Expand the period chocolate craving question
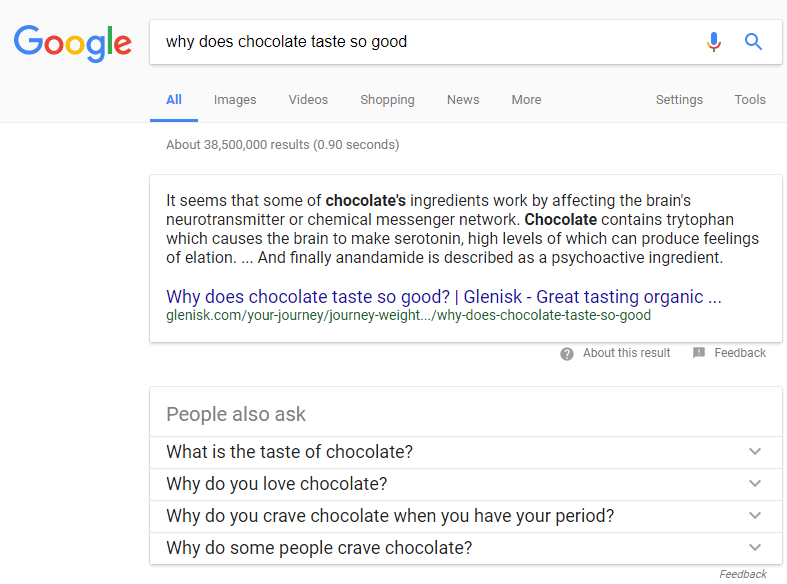The width and height of the screenshot is (787, 584). coord(755,516)
